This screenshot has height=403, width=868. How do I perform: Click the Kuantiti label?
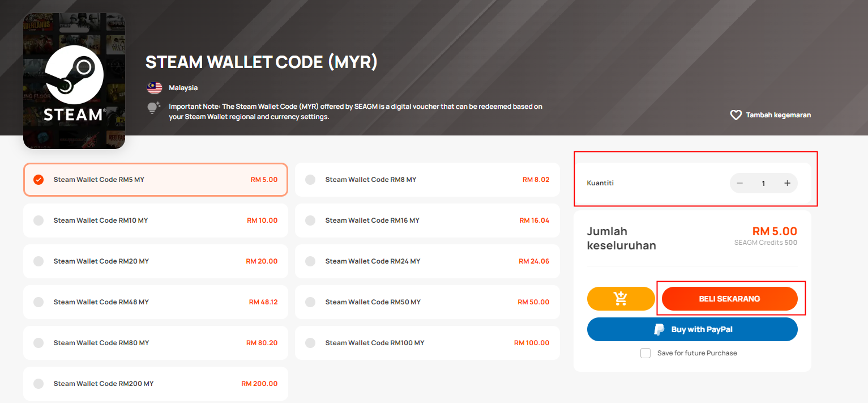(601, 183)
